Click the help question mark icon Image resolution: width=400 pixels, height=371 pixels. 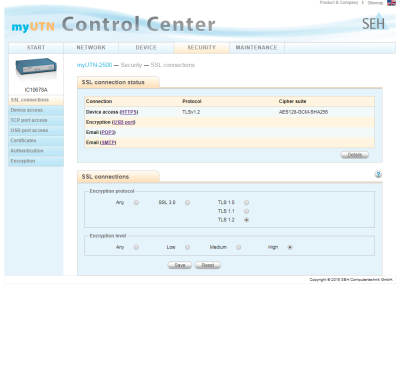[x=378, y=174]
